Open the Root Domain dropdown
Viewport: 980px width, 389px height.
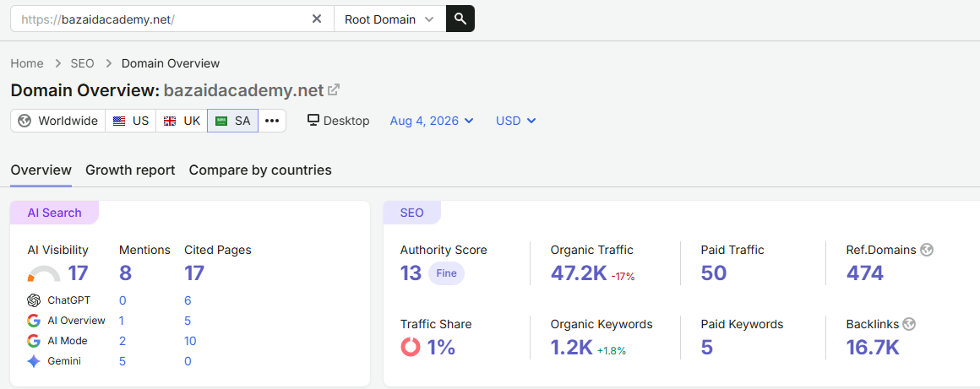[390, 19]
